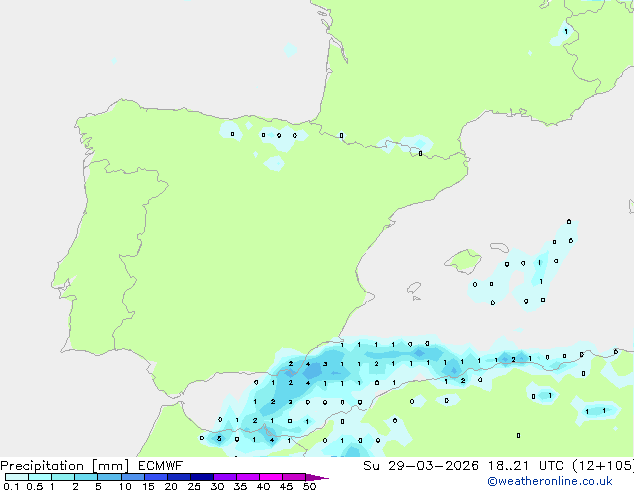Pick the 40–45 mm legend color swatch
634x490 pixels.
pos(271,477)
